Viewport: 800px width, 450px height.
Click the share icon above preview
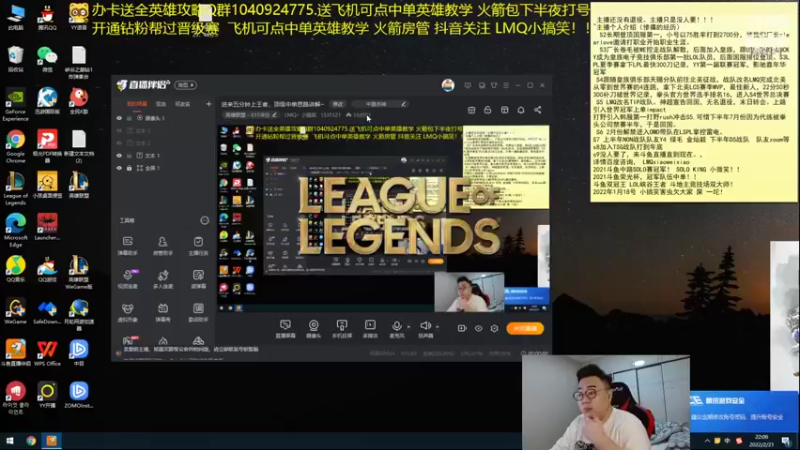coord(537,110)
